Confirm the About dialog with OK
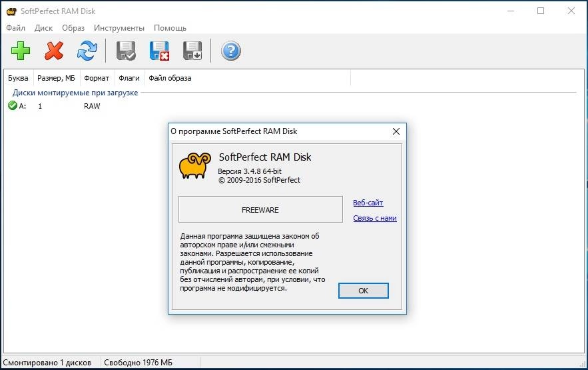Image resolution: width=588 pixels, height=370 pixels. click(x=363, y=291)
